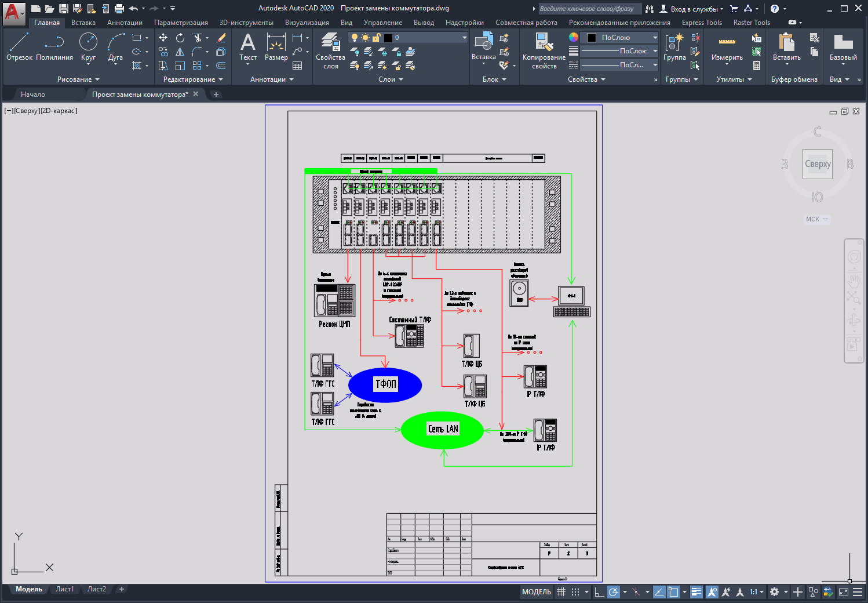Click the Move tool in Редактирование panel

(163, 38)
